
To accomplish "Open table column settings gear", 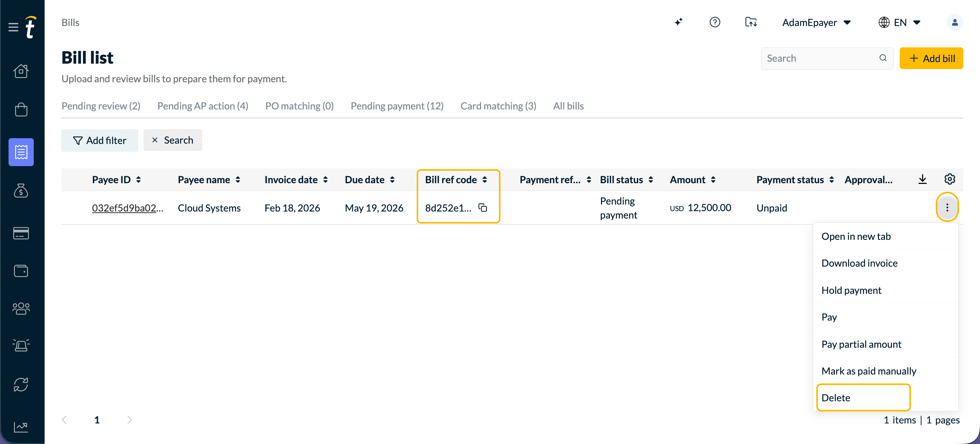I will point(950,179).
